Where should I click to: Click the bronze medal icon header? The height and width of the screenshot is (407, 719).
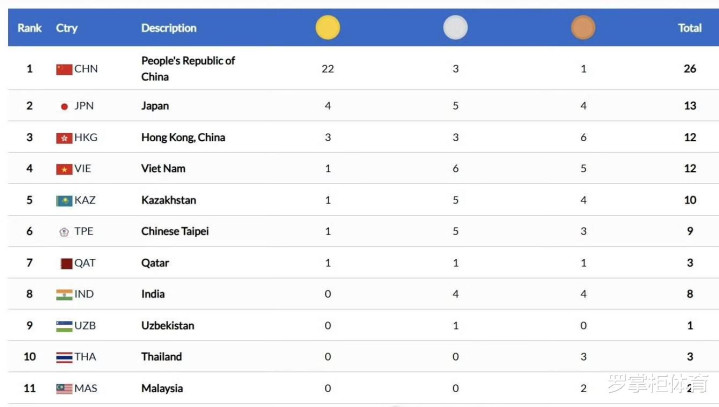(583, 28)
